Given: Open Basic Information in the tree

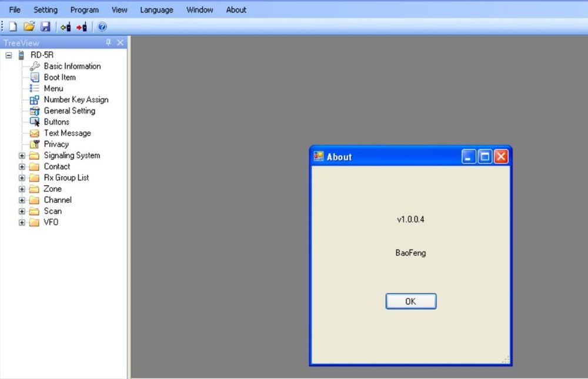Looking at the screenshot, I should [x=72, y=66].
